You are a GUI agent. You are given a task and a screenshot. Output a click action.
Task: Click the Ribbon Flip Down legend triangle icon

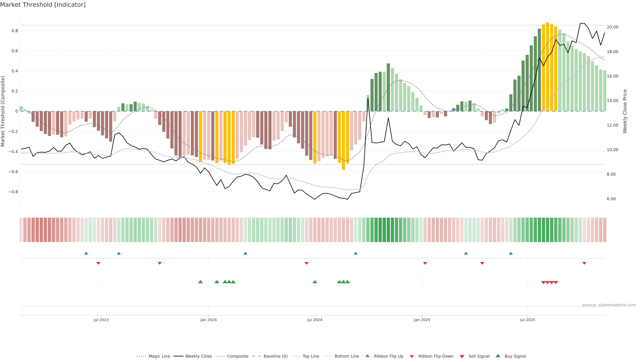point(412,356)
